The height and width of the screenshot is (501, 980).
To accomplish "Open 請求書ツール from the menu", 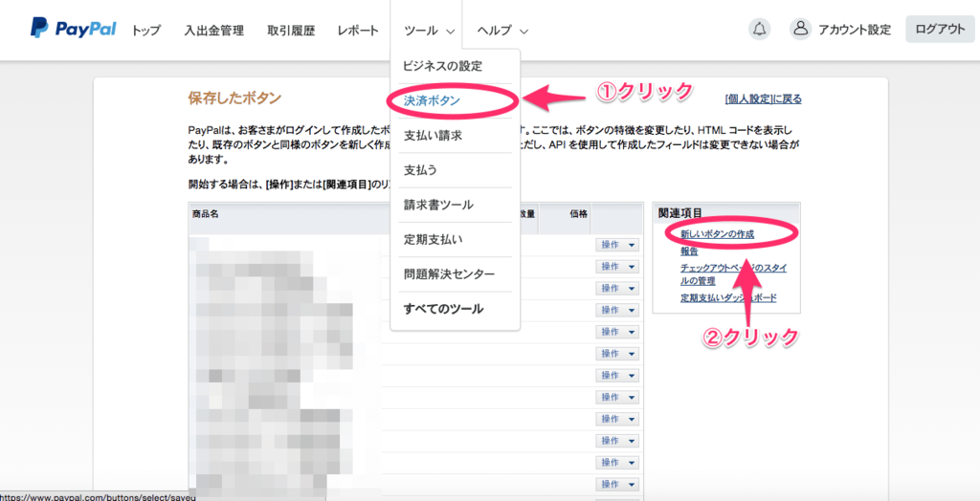I will [x=438, y=205].
